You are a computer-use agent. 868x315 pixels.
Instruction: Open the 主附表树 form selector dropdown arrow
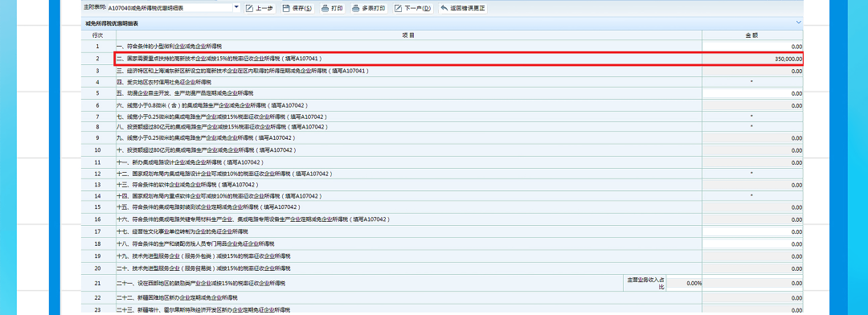pos(236,8)
